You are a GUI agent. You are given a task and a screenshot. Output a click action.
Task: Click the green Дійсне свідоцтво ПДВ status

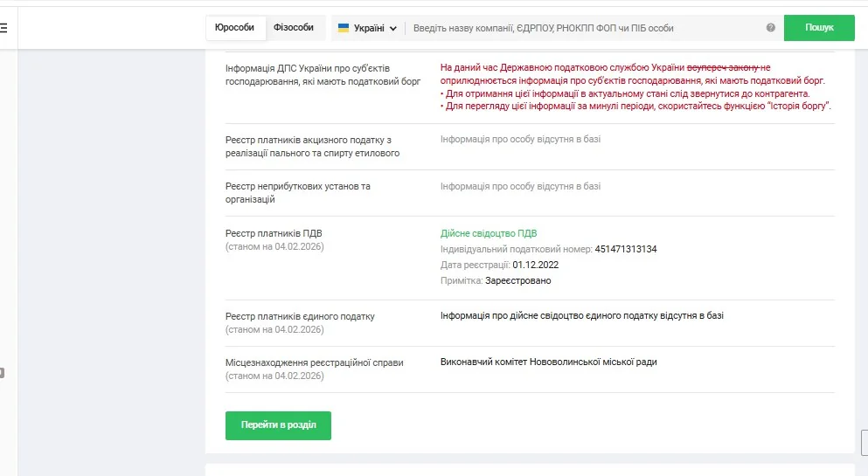coord(488,233)
